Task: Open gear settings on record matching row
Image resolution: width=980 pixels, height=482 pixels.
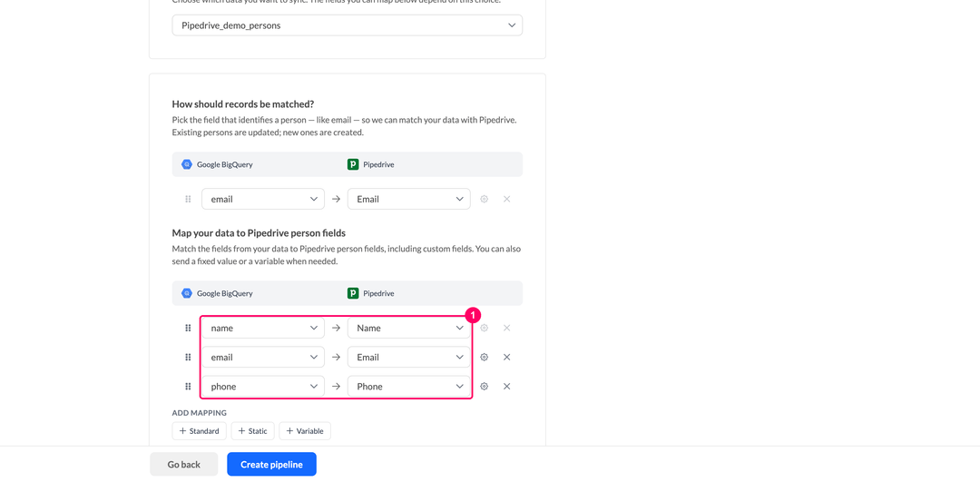Action: click(x=484, y=199)
